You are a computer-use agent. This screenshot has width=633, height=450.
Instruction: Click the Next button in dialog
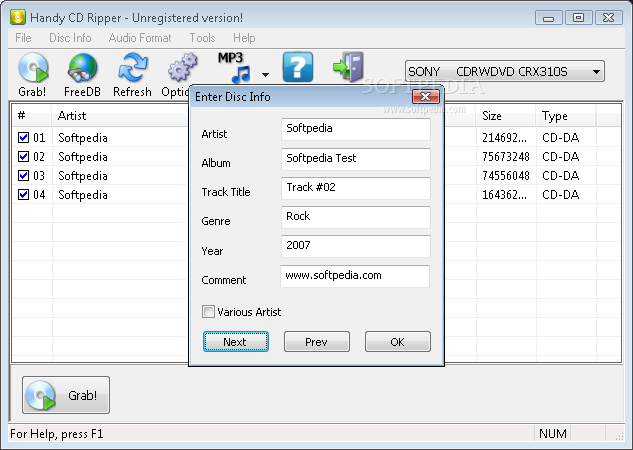236,342
